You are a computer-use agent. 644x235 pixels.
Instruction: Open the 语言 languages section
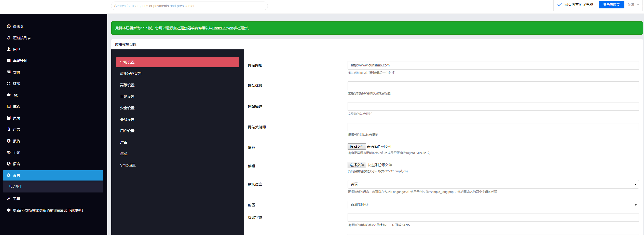pyautogui.click(x=16, y=164)
